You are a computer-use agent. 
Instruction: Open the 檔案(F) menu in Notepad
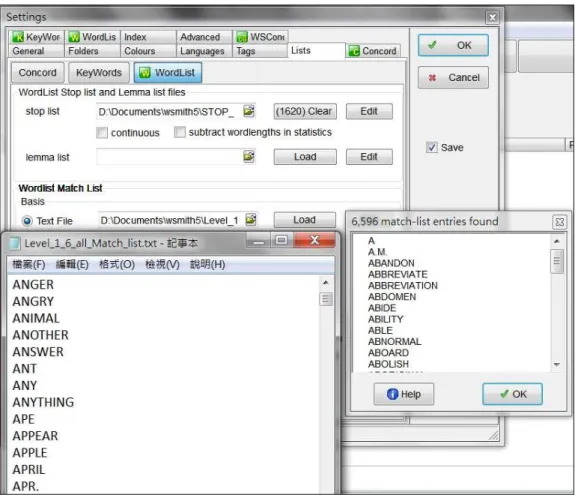click(x=29, y=264)
